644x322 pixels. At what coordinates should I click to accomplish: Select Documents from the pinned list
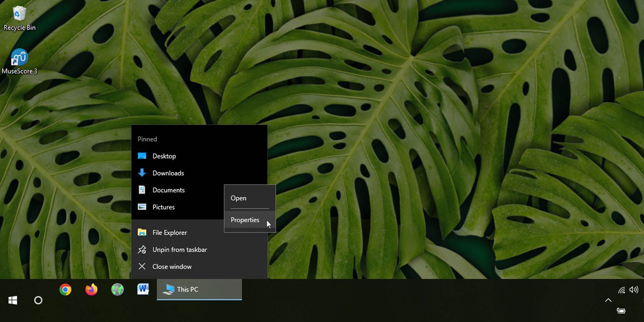click(168, 190)
